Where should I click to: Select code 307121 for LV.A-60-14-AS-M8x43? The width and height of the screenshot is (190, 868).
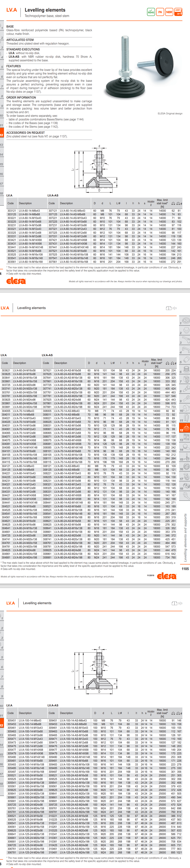[x=53, y=211]
